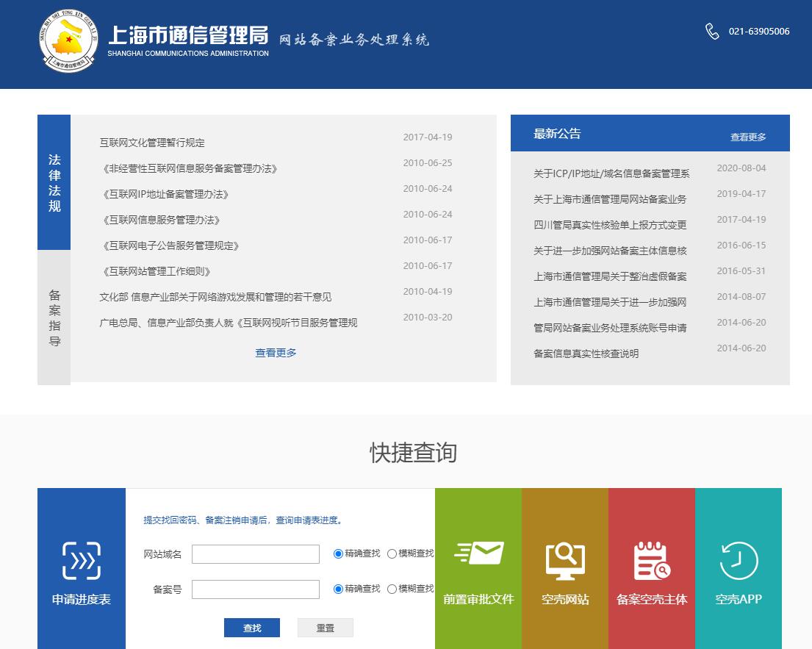Click the 重置 reset button

(x=326, y=628)
